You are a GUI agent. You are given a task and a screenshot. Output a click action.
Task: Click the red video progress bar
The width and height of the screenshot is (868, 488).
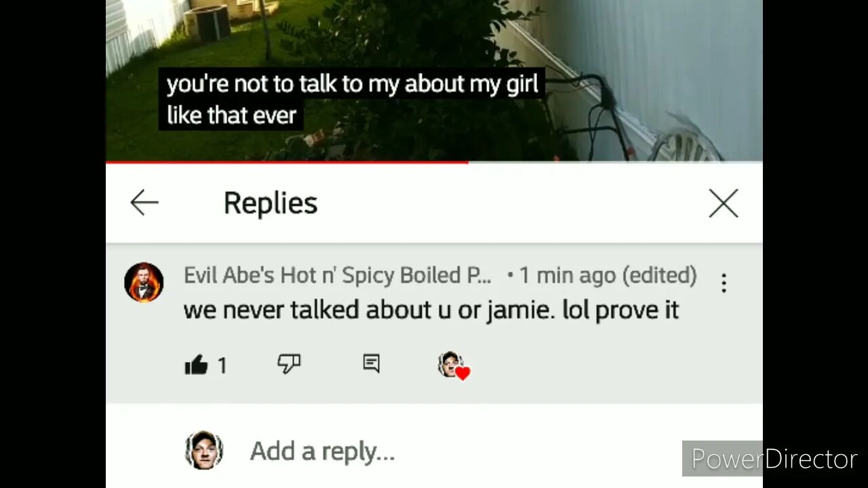(x=287, y=162)
